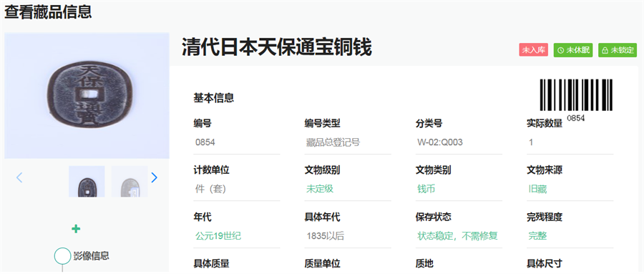Click the title 清代日本天保通宝铜钱
The image size is (644, 274).
pyautogui.click(x=277, y=47)
